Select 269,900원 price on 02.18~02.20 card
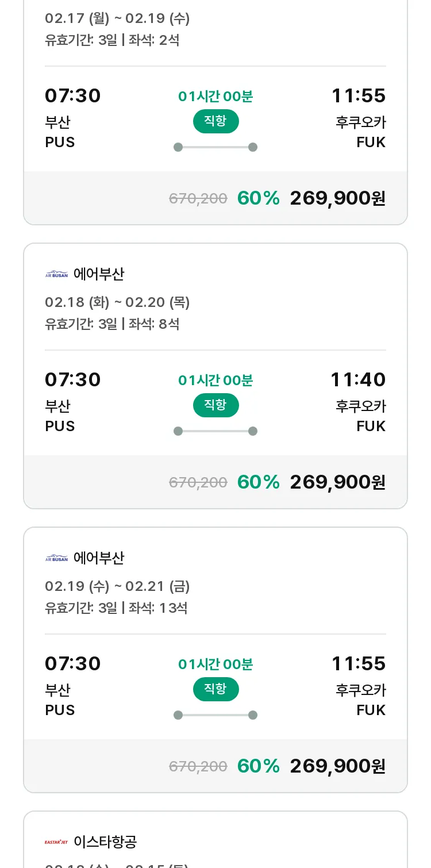 338,482
